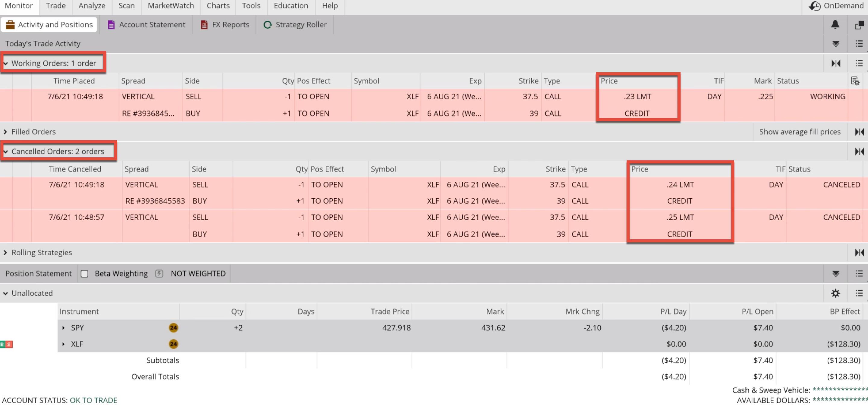This screenshot has height=416, width=868.
Task: Select the cancelled .24 LMT price cell
Action: point(680,185)
